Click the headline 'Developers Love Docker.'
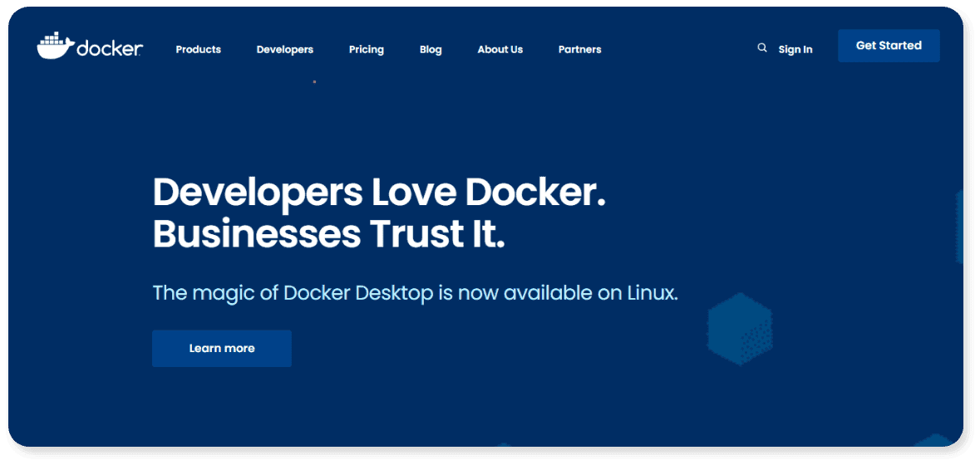Viewport: 980px width, 465px height. (379, 193)
